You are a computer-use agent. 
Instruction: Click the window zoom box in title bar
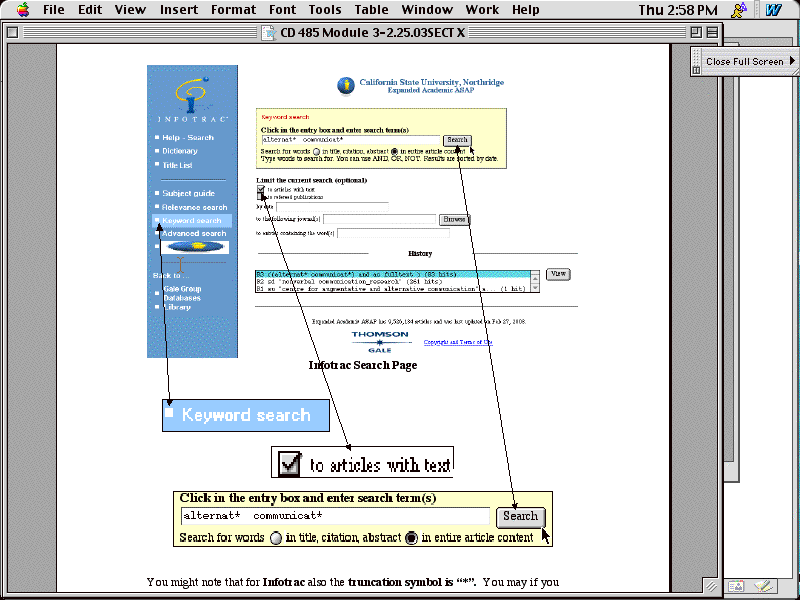point(696,32)
